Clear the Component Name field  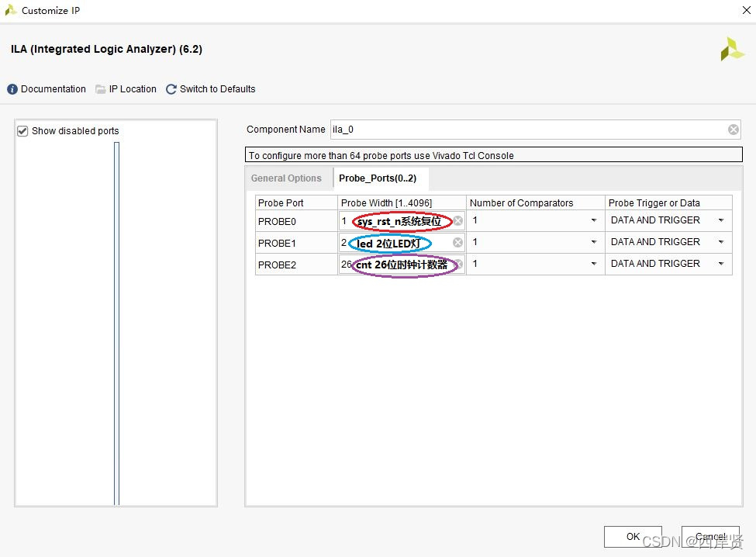point(733,130)
